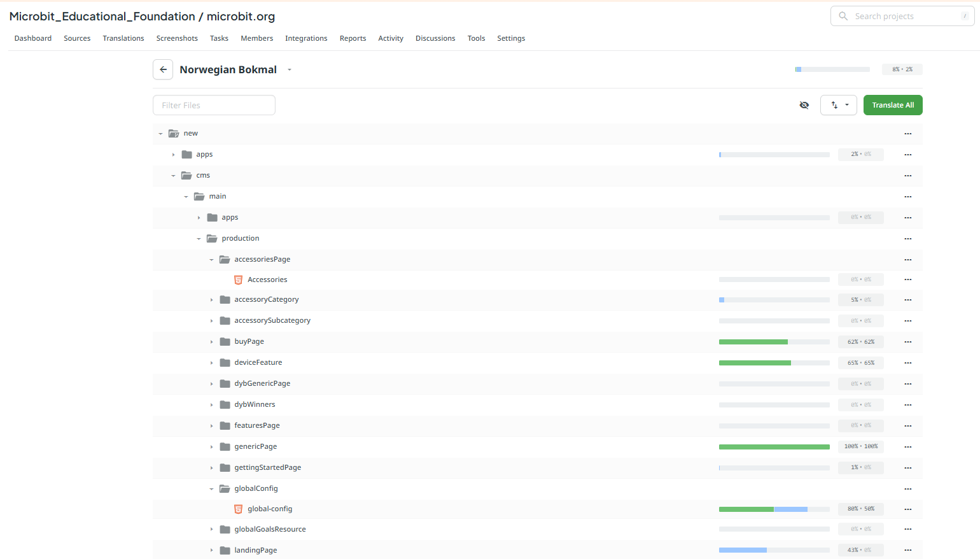Click the production folder icon
The height and width of the screenshot is (559, 980).
click(x=211, y=237)
